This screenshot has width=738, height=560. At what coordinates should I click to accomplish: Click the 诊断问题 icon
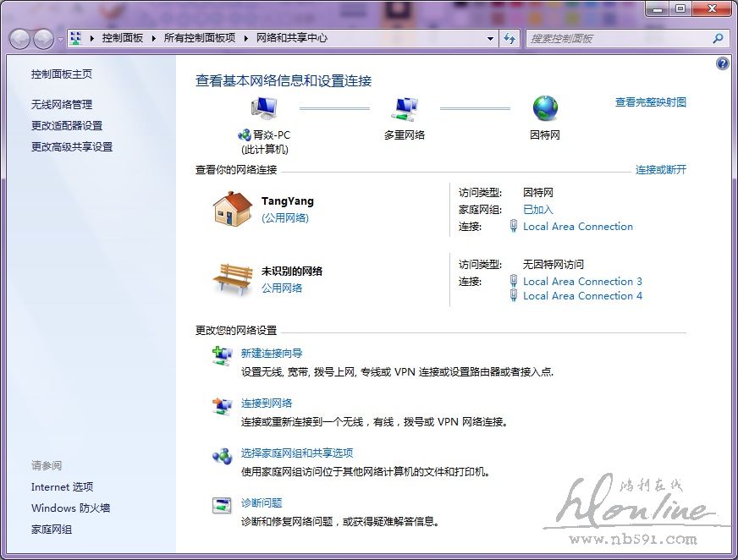tap(222, 506)
